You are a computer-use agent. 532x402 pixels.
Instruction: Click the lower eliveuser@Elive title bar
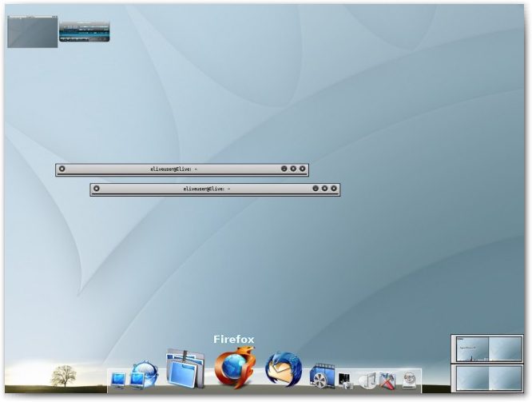pos(206,189)
